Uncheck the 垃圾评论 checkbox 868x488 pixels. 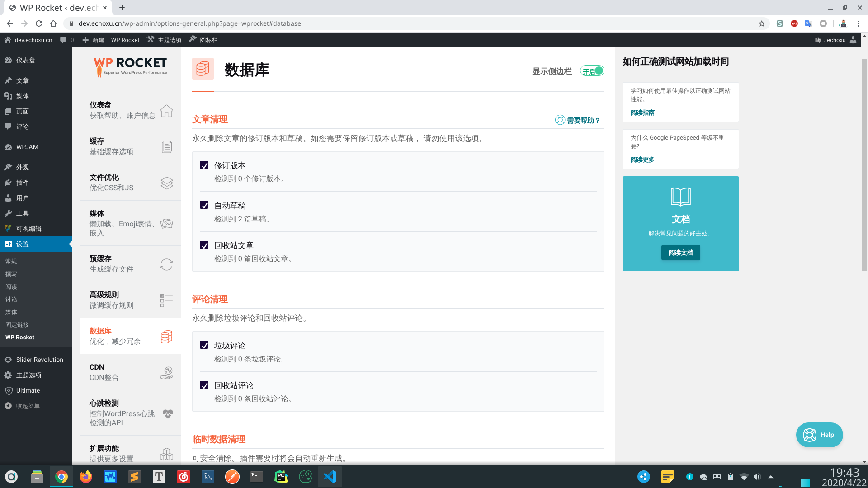204,345
